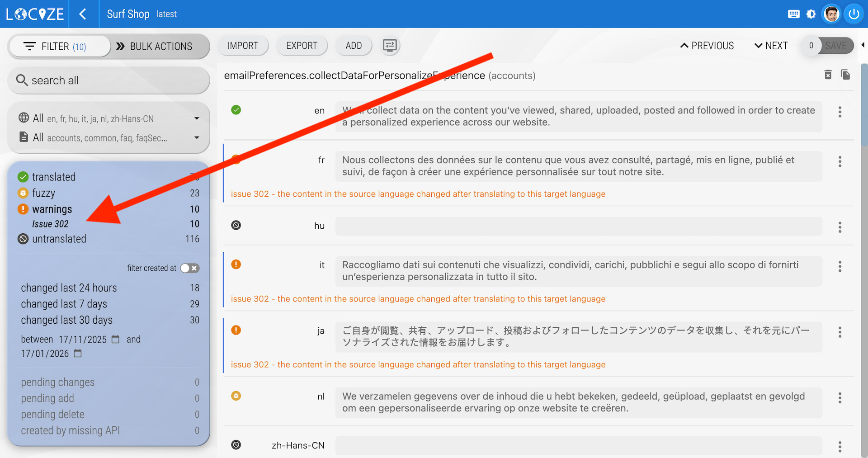Switch to the Bulk Actions tab
The height and width of the screenshot is (458, 868).
point(155,47)
